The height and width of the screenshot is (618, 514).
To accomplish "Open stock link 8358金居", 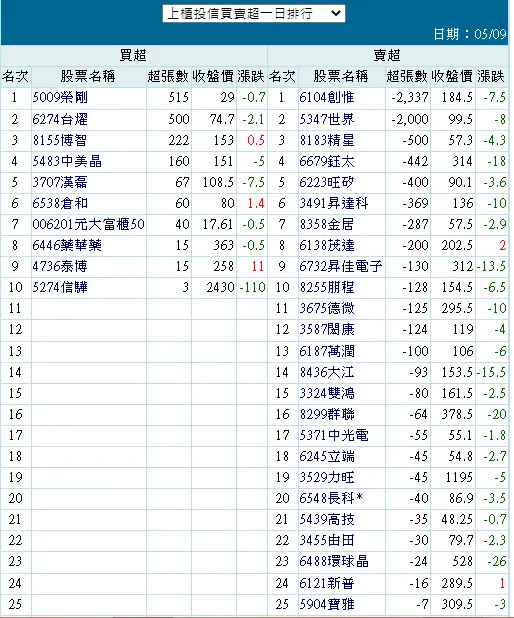I will [327, 224].
